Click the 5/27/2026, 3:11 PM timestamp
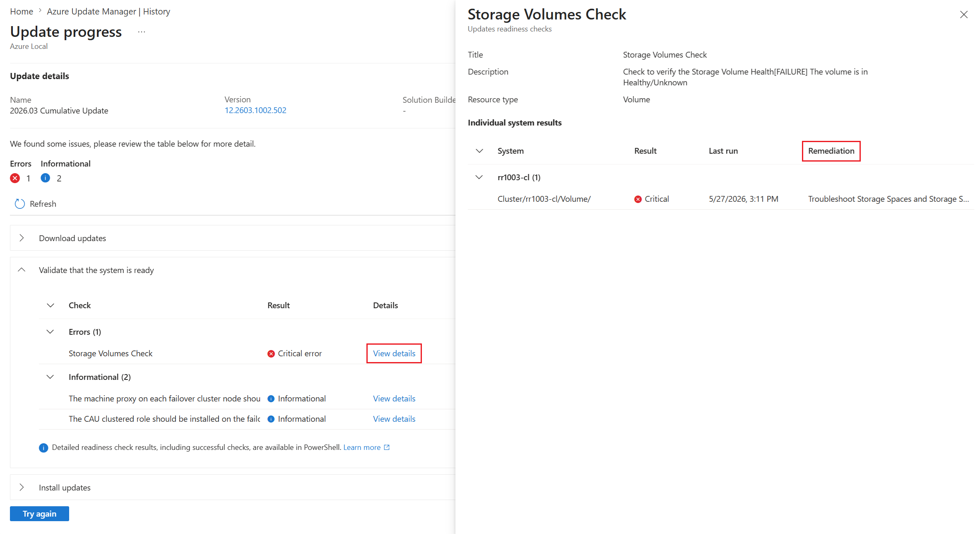 (x=744, y=199)
